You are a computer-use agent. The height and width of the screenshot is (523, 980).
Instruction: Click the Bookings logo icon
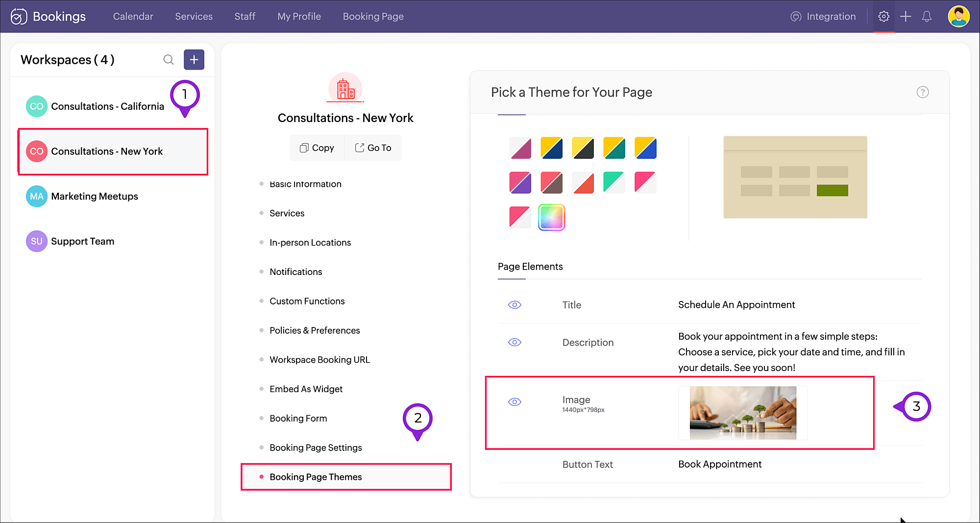pos(19,17)
